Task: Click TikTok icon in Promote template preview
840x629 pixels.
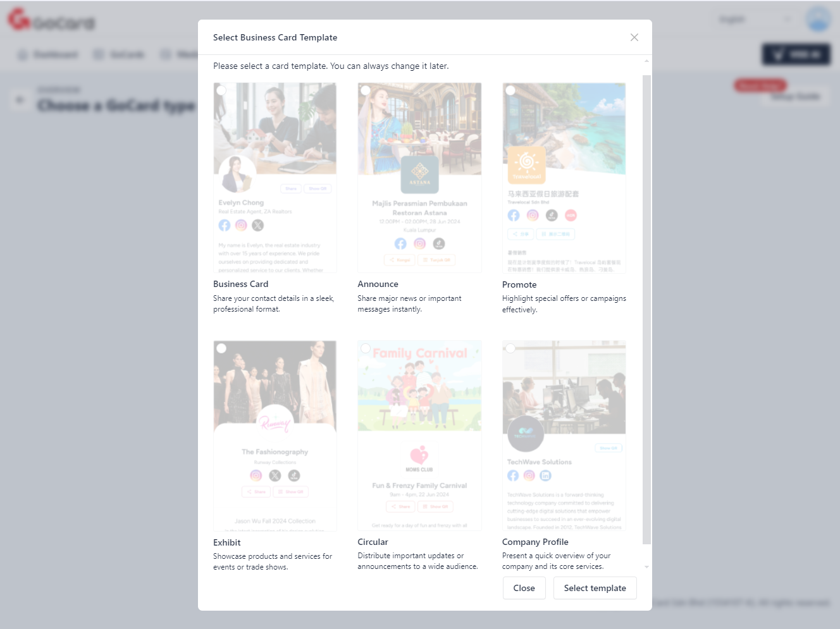Action: click(552, 216)
